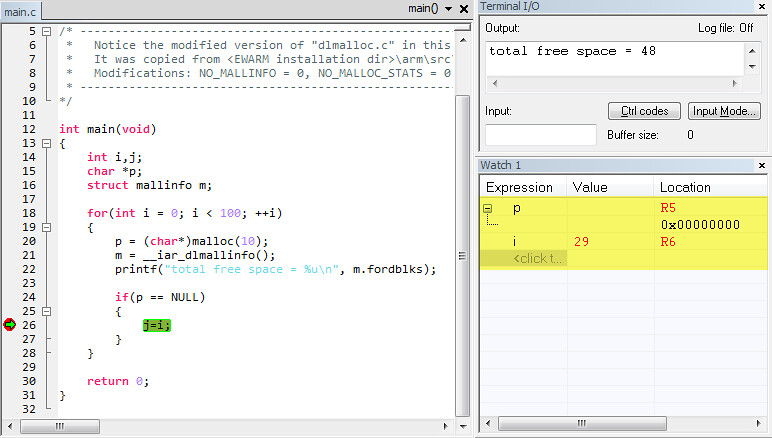Screen dimensions: 772x438
Task: Click editor horizontal scroll left arrow
Action: tap(10, 426)
